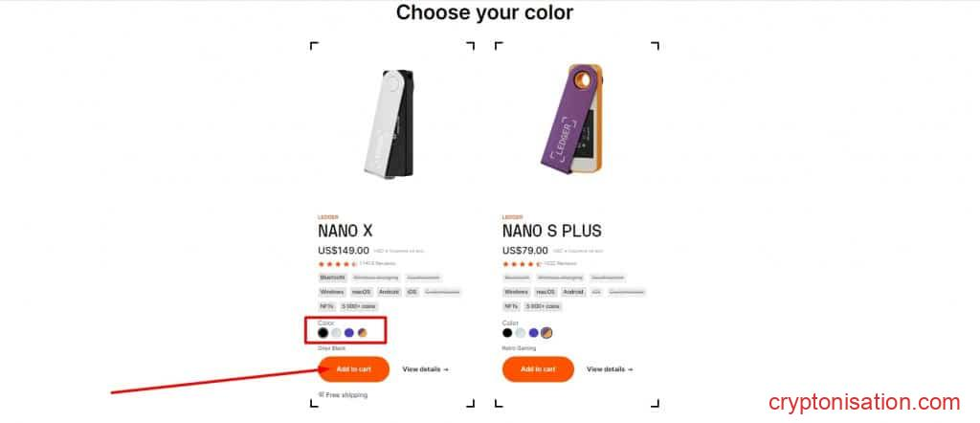
Task: Select Retro Gaming swatch for Nano S Plus
Action: [546, 333]
